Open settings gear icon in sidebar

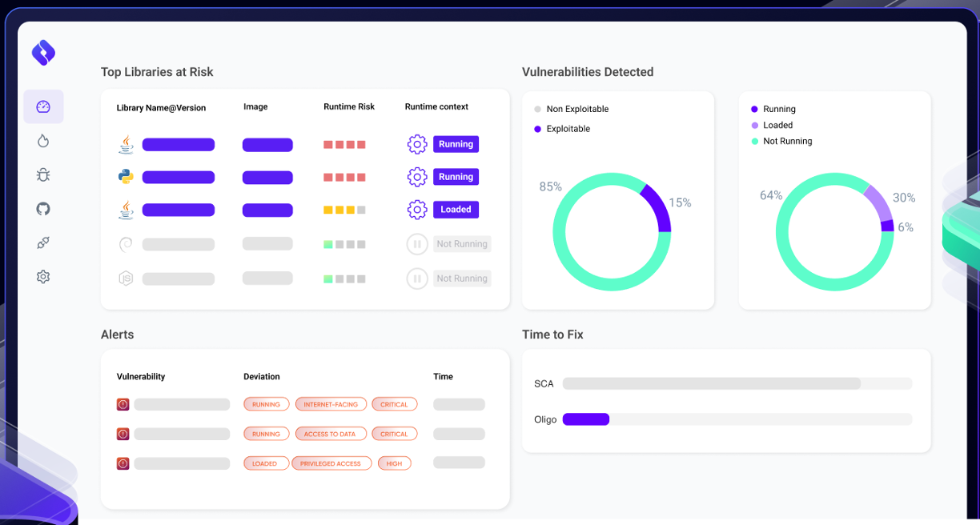point(43,277)
